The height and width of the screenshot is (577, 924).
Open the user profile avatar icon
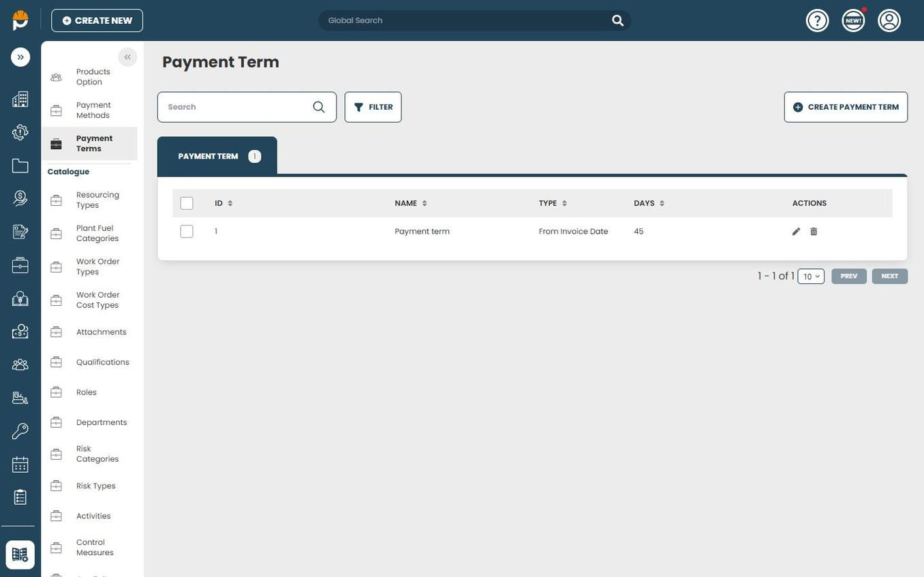[889, 20]
